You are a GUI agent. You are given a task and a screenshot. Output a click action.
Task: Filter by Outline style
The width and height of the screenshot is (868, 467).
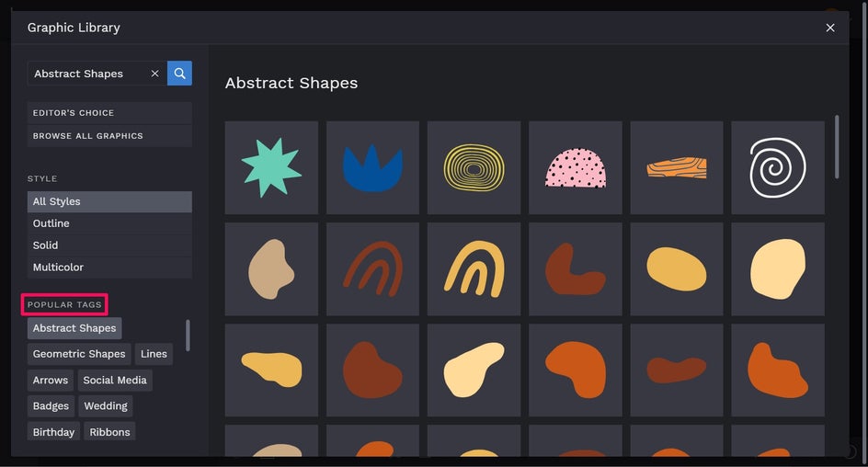tap(109, 223)
